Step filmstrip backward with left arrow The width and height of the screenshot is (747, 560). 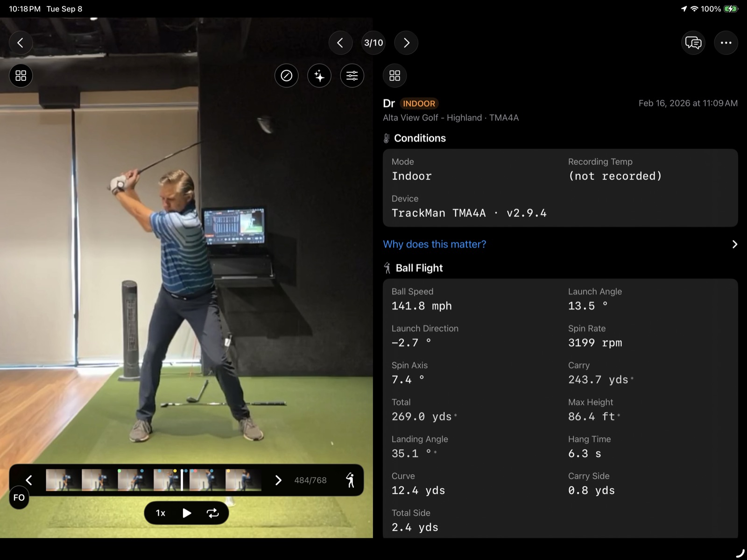[x=29, y=480]
